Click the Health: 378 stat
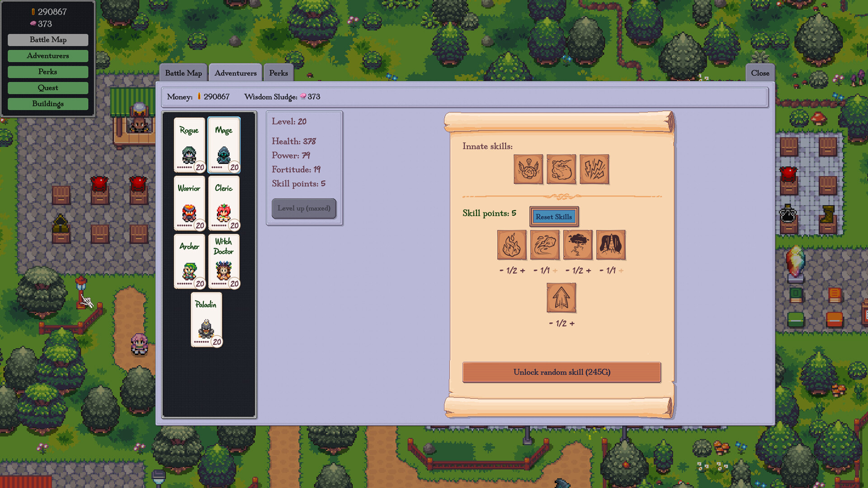868x488 pixels. [294, 141]
